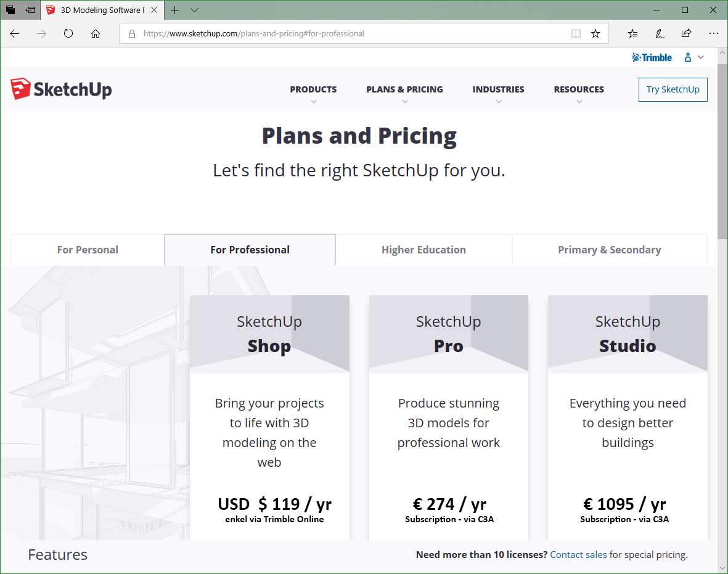Click the Try SketchUp button

[x=673, y=89]
